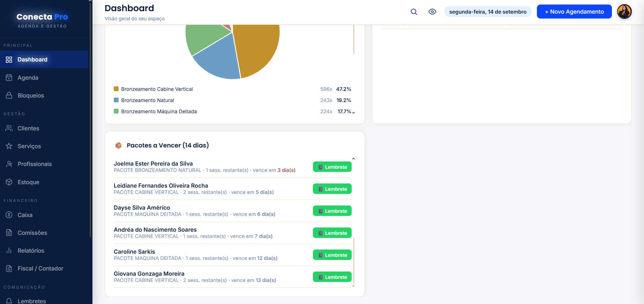Click the Bronzeamento Cabine Vertical gold legend swatch

tap(116, 89)
